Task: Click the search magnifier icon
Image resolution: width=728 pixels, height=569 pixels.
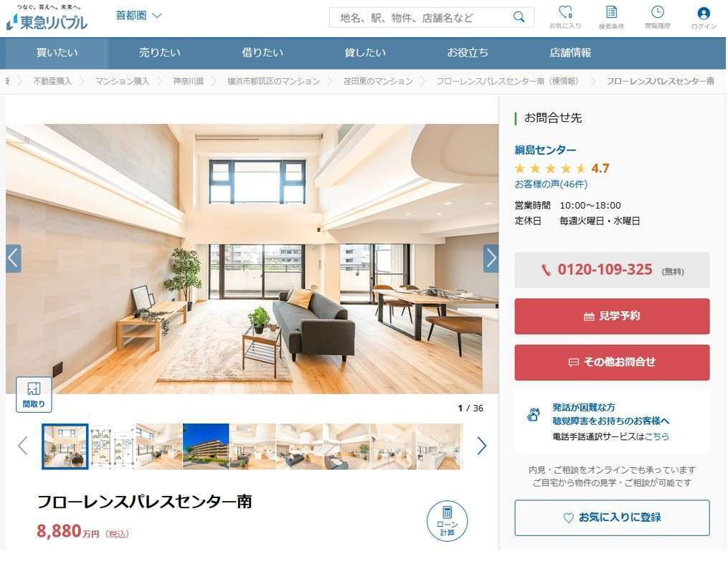Action: click(x=519, y=17)
